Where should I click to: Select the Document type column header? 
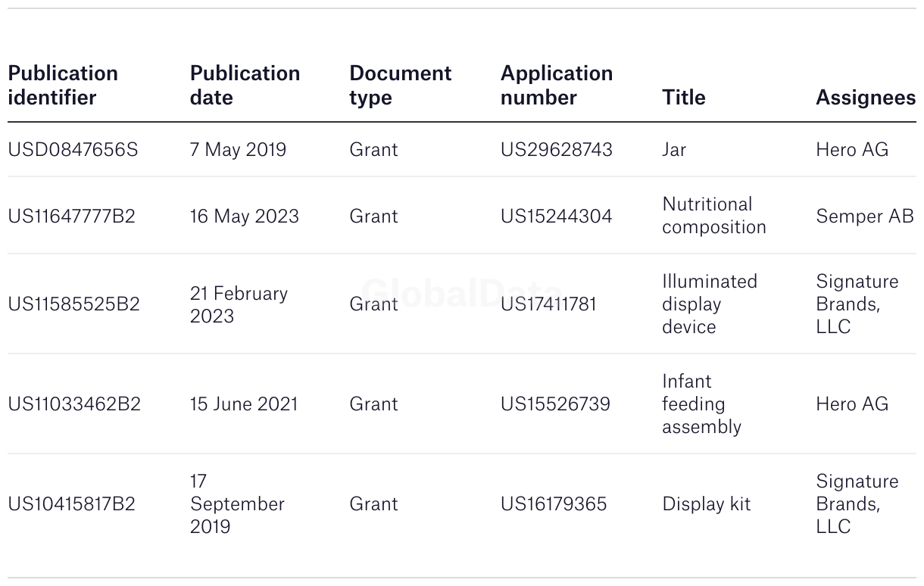(x=400, y=86)
